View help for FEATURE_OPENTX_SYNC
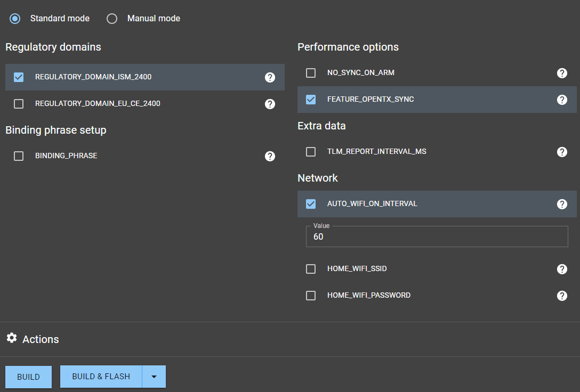 tap(562, 100)
